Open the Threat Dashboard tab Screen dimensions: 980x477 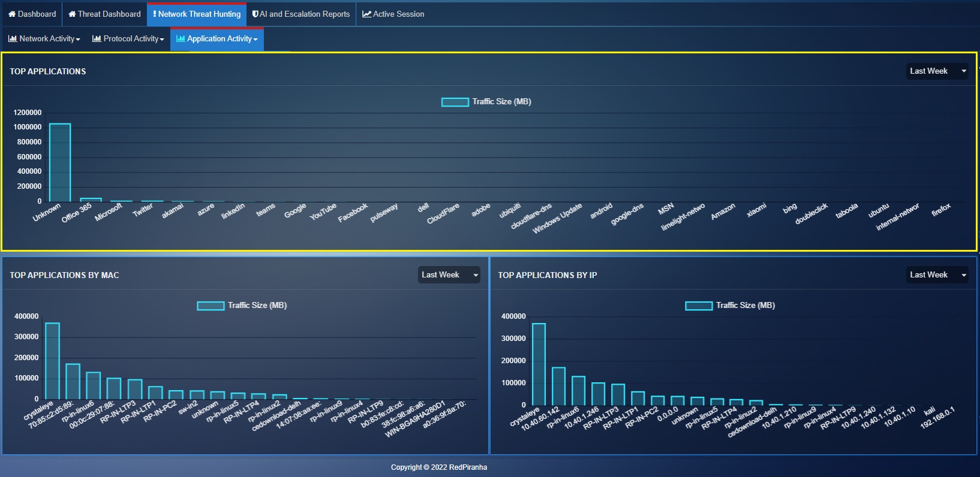tap(104, 14)
